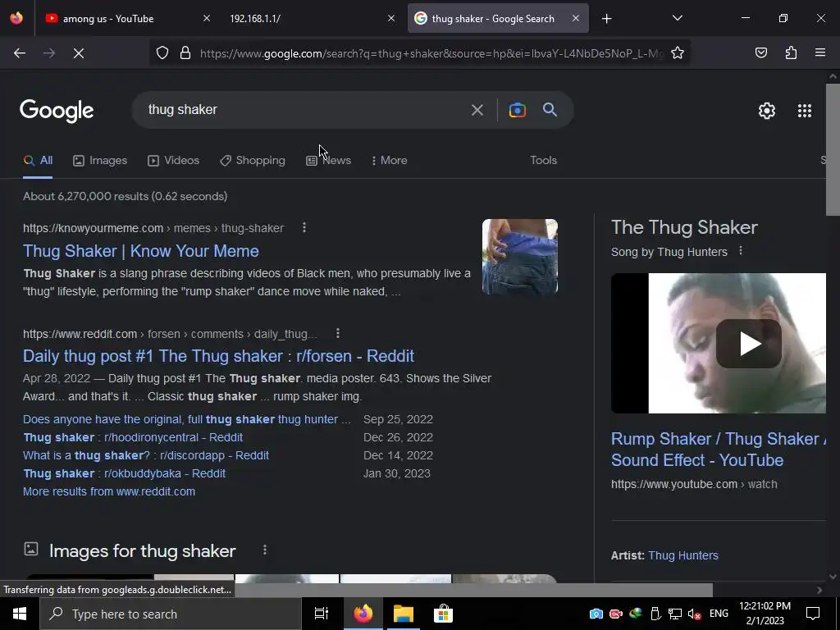Click the network tray icon
Image resolution: width=840 pixels, height=630 pixels.
tap(675, 614)
